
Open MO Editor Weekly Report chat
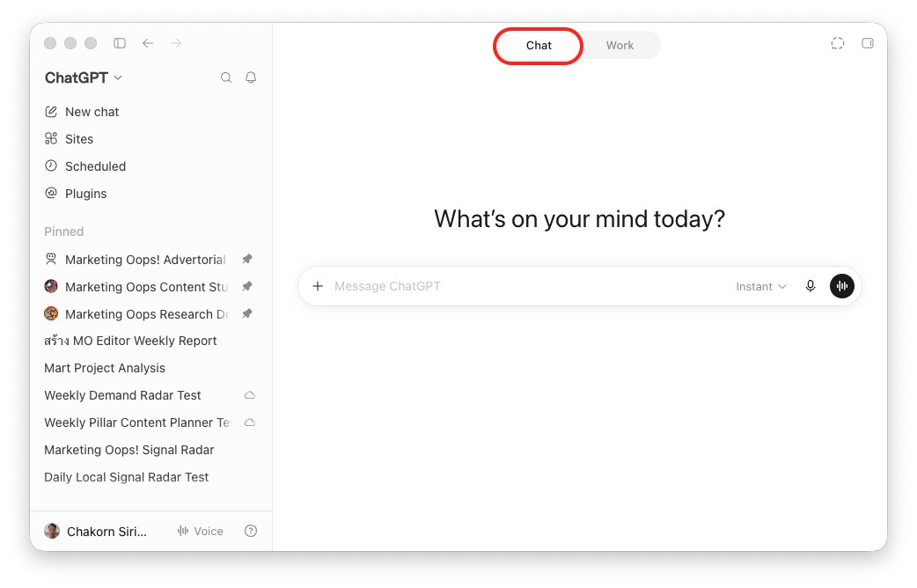(130, 342)
